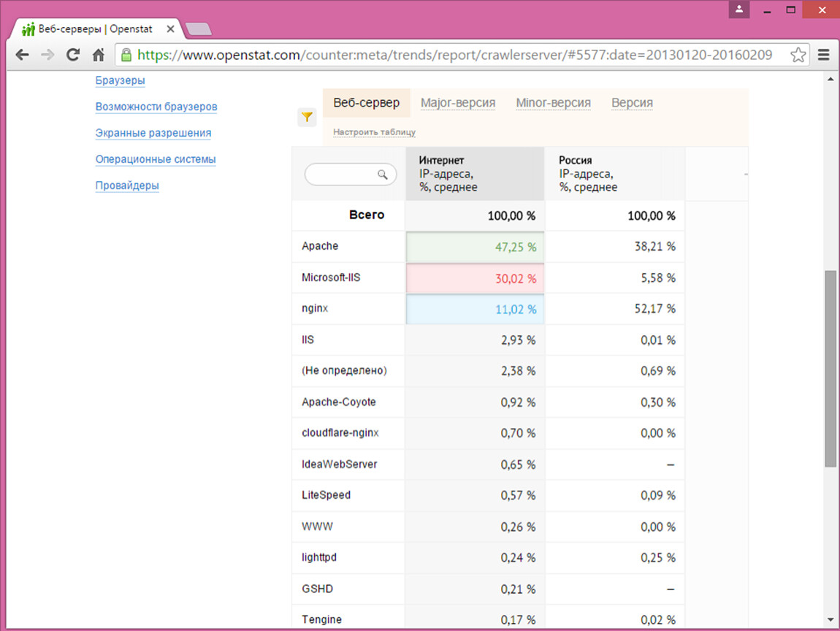This screenshot has height=631, width=840.
Task: Toggle Apache green highlighted 47,25 % cell
Action: (x=475, y=247)
